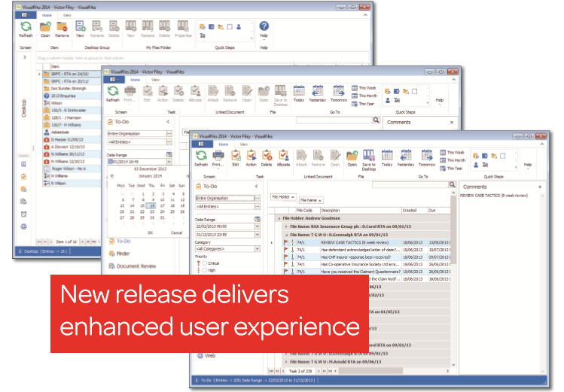The image size is (564, 392).
Task: Sort by Description column header
Action: point(361,211)
